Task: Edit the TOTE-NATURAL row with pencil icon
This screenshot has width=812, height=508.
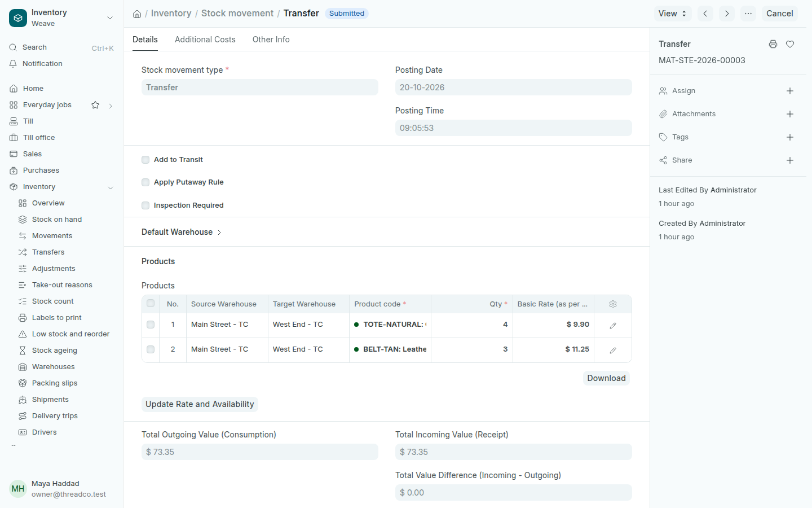Action: point(613,325)
